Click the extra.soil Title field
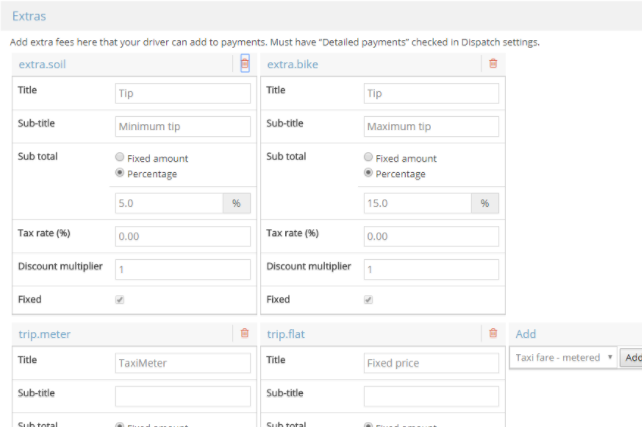The width and height of the screenshot is (642, 427). click(x=183, y=93)
